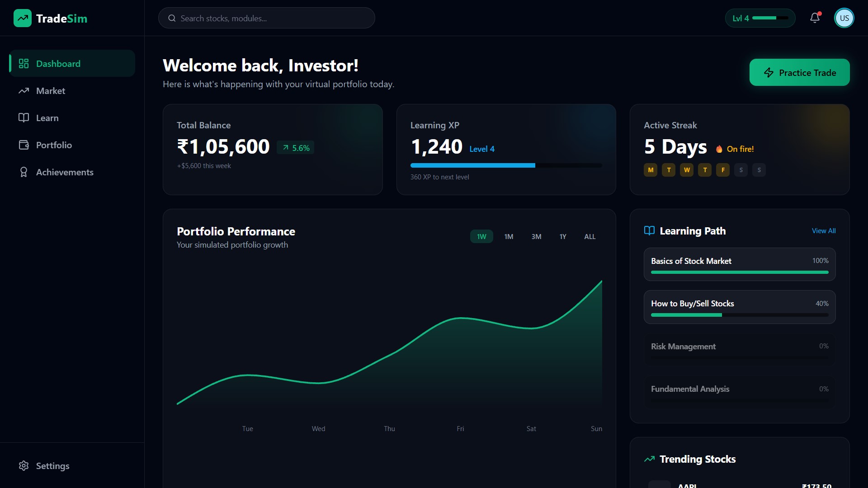Click the Portfolio wallet icon
The image size is (868, 488).
click(x=24, y=145)
